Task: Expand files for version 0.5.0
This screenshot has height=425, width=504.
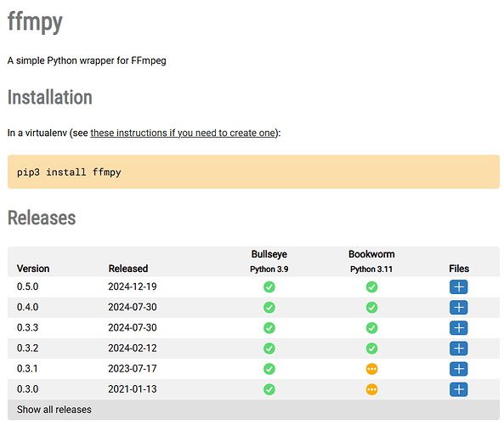Action: pos(459,286)
